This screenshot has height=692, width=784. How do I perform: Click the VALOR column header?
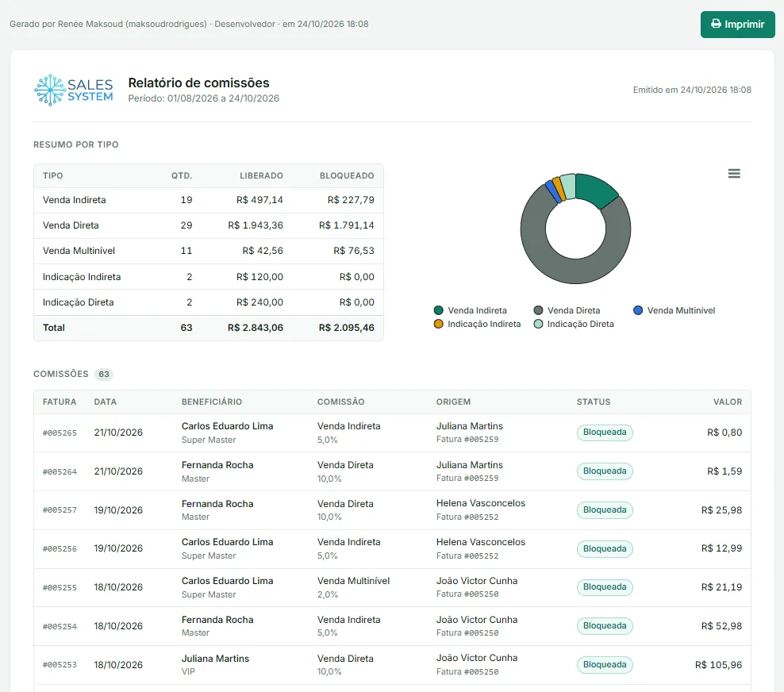click(x=728, y=402)
